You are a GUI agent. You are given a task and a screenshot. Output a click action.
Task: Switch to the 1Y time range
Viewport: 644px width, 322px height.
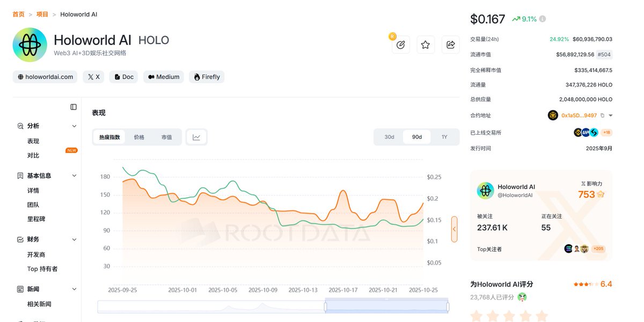pyautogui.click(x=444, y=137)
